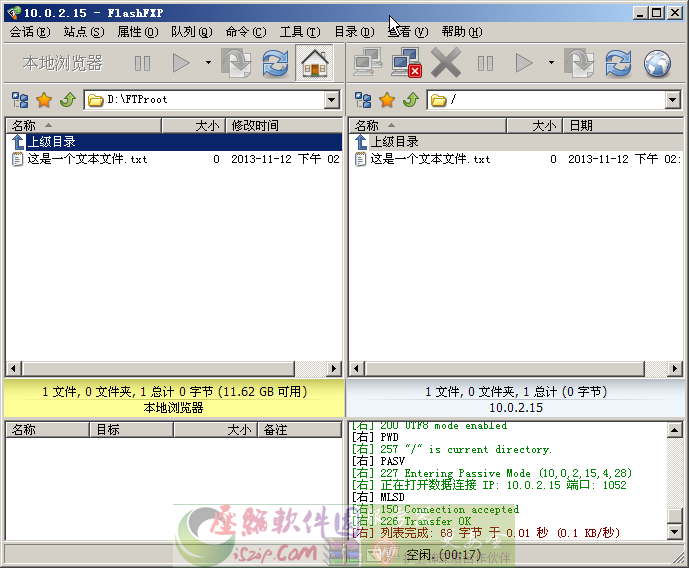Click log panel scroll up arrow
The image size is (689, 568).
(674, 430)
